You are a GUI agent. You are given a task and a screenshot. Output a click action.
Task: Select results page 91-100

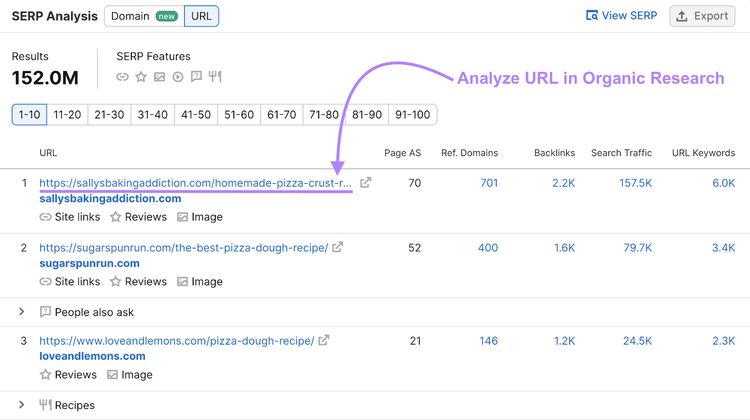coord(413,115)
